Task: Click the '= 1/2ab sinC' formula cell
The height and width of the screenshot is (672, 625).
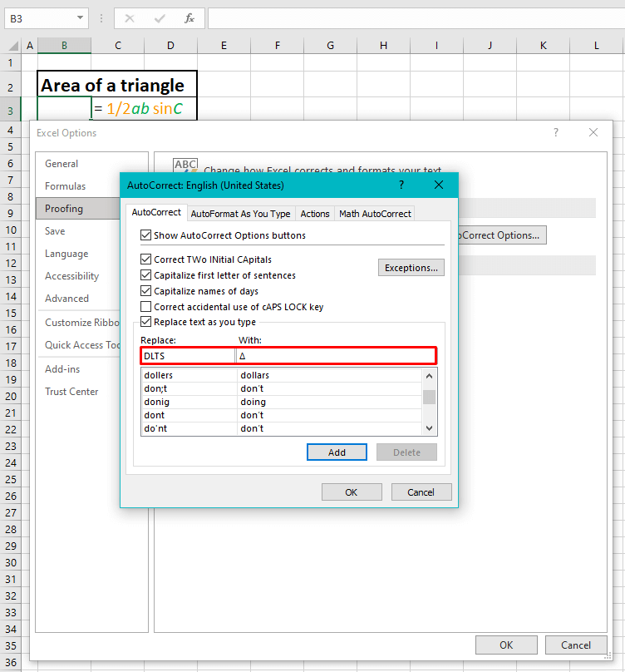Action: point(144,108)
